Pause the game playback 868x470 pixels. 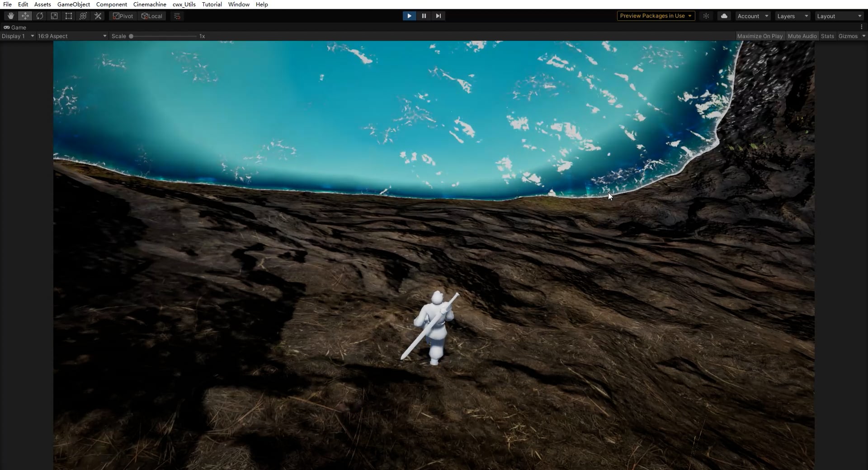(x=424, y=16)
